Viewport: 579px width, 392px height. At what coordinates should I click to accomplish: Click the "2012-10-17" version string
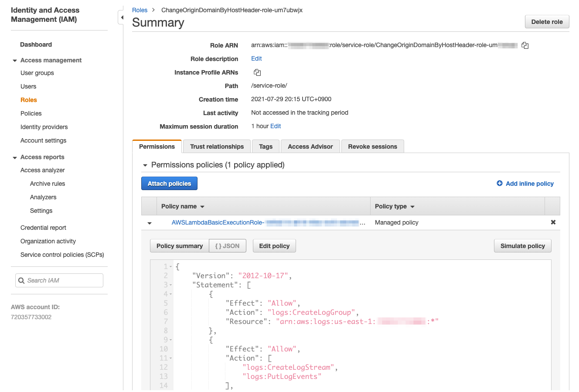(263, 276)
